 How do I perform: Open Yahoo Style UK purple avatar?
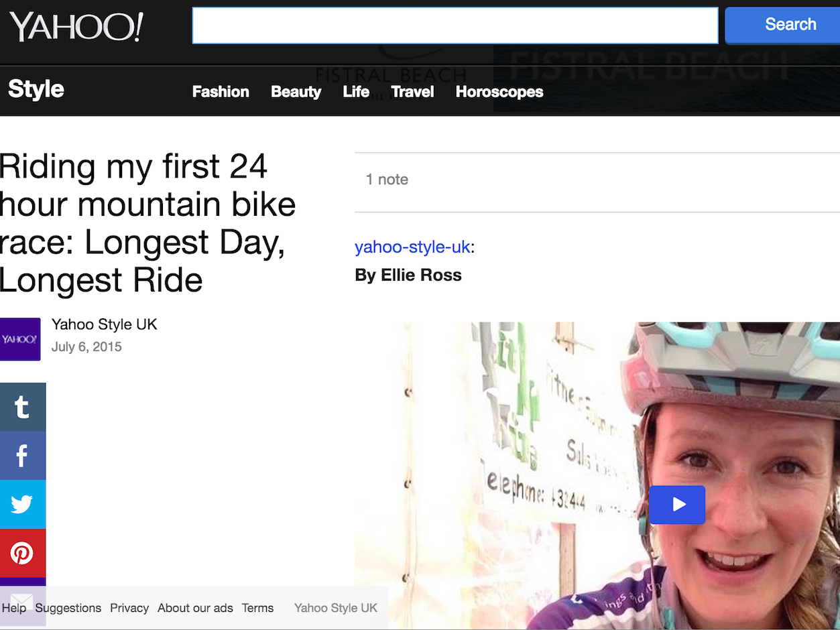click(x=20, y=339)
